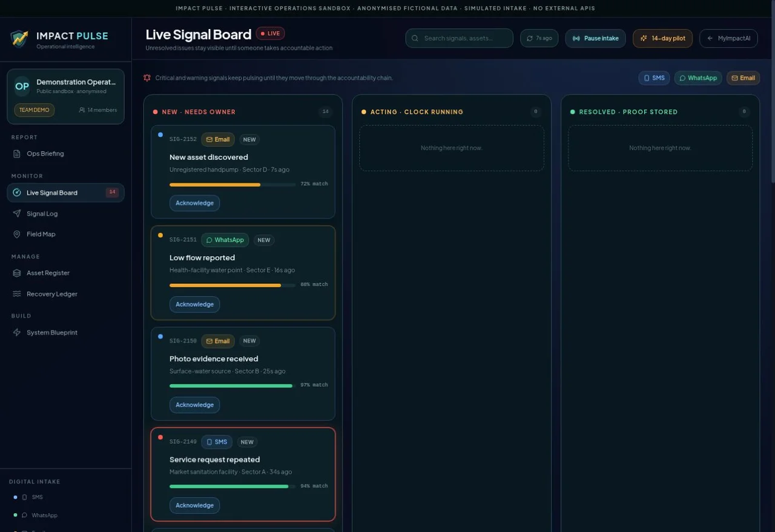Click the SMS tag on SIG-2149 card
The height and width of the screenshot is (532, 775).
point(217,442)
